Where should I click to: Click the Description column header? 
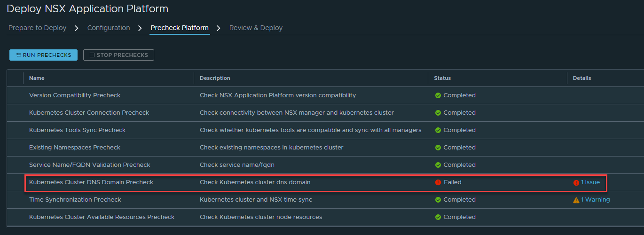coord(215,78)
